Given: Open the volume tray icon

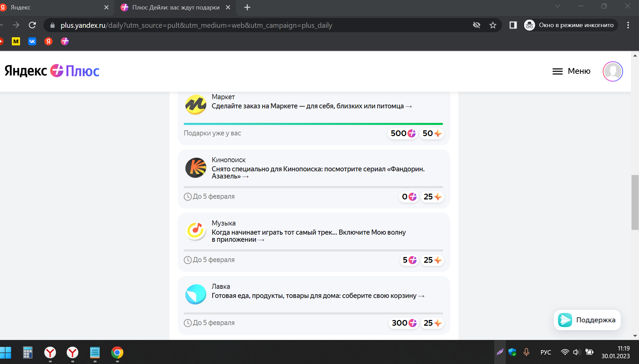Looking at the screenshot, I should click(x=577, y=352).
